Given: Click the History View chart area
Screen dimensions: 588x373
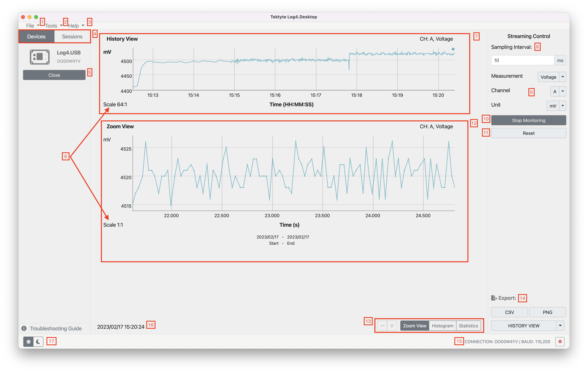Looking at the screenshot, I should pos(294,69).
